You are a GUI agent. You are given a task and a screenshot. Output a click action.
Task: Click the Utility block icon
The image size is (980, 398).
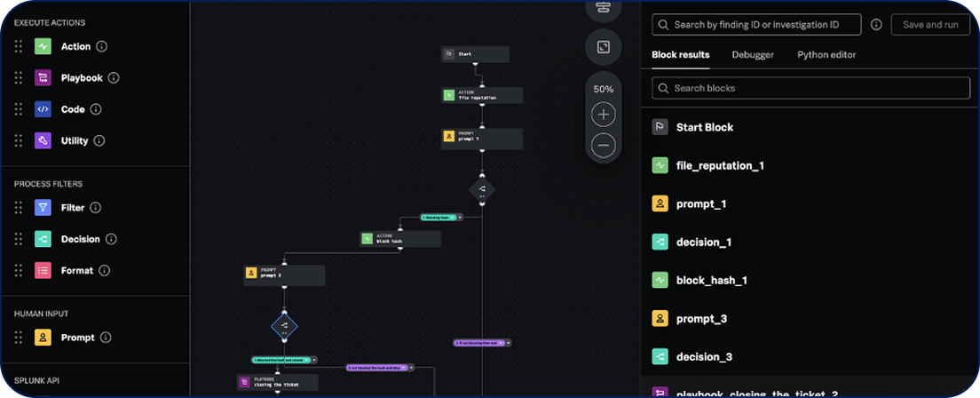(x=43, y=140)
